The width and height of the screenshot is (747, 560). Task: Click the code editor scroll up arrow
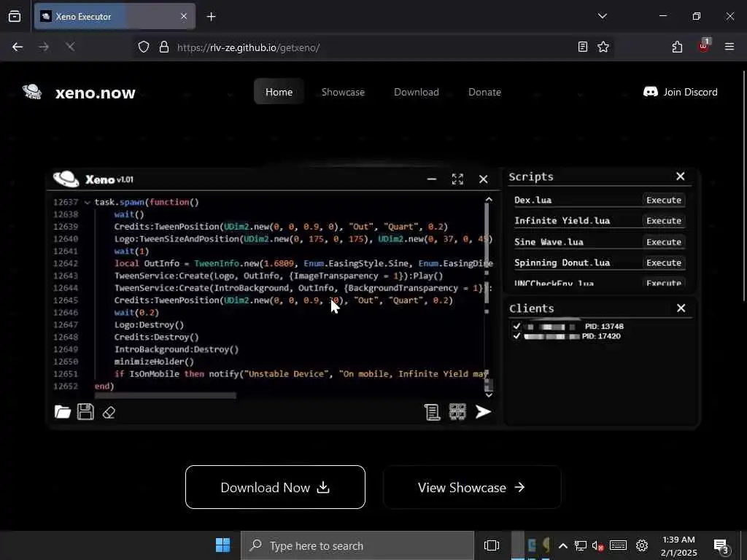coord(488,199)
